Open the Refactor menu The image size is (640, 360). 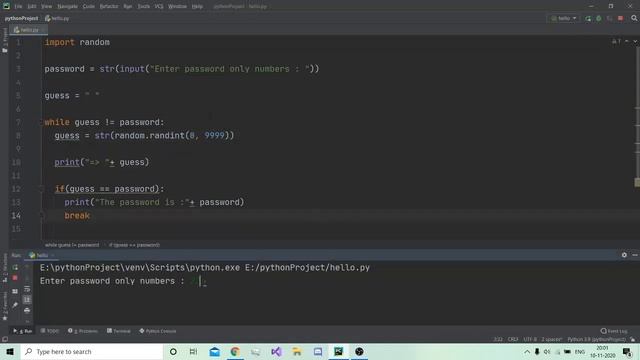pyautogui.click(x=109, y=7)
